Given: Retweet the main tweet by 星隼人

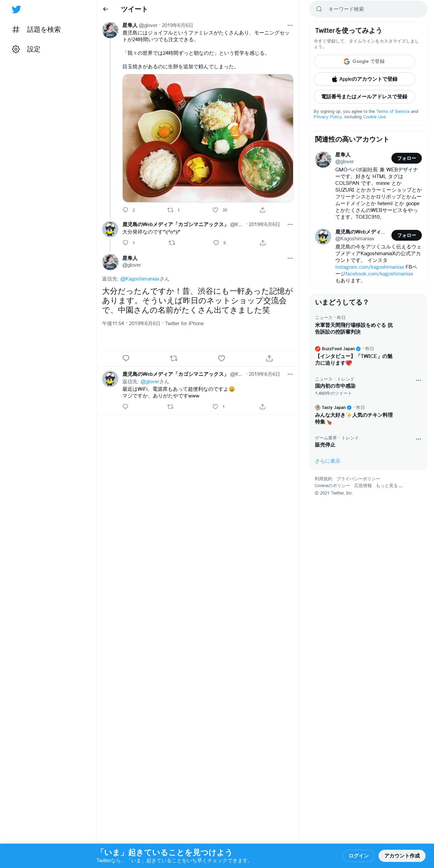Looking at the screenshot, I should click(173, 358).
